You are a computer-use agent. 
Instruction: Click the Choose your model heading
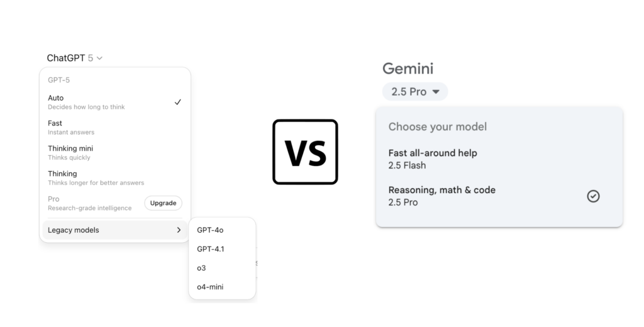(437, 126)
